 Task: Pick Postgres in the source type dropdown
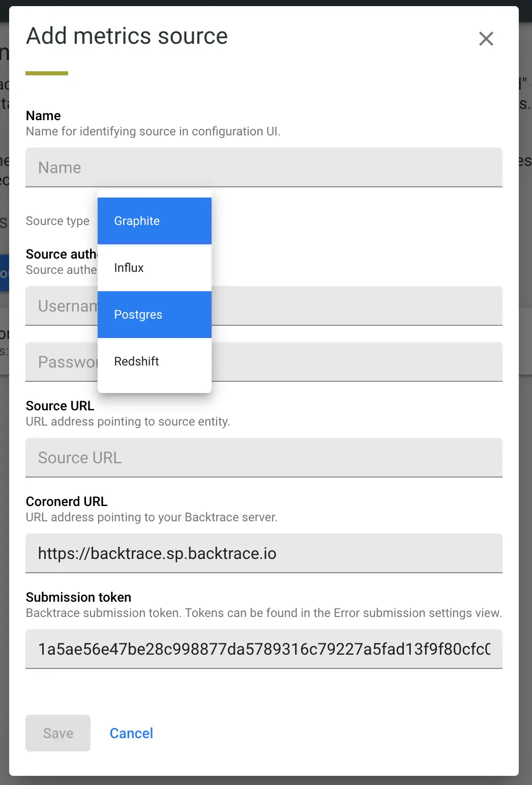point(154,315)
